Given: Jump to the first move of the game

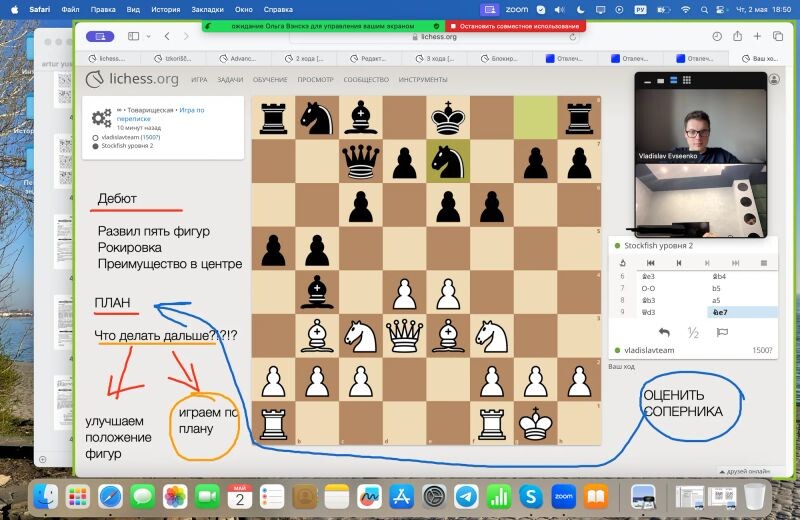Looking at the screenshot, I should coord(651,263).
